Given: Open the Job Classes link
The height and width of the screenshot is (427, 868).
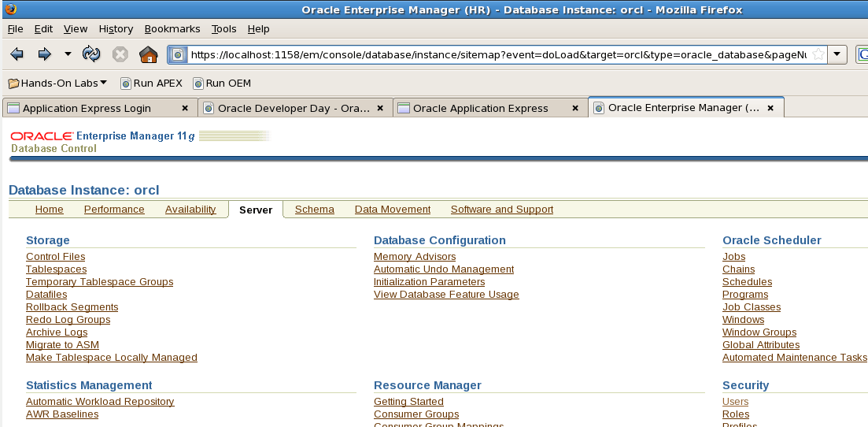Looking at the screenshot, I should [752, 306].
